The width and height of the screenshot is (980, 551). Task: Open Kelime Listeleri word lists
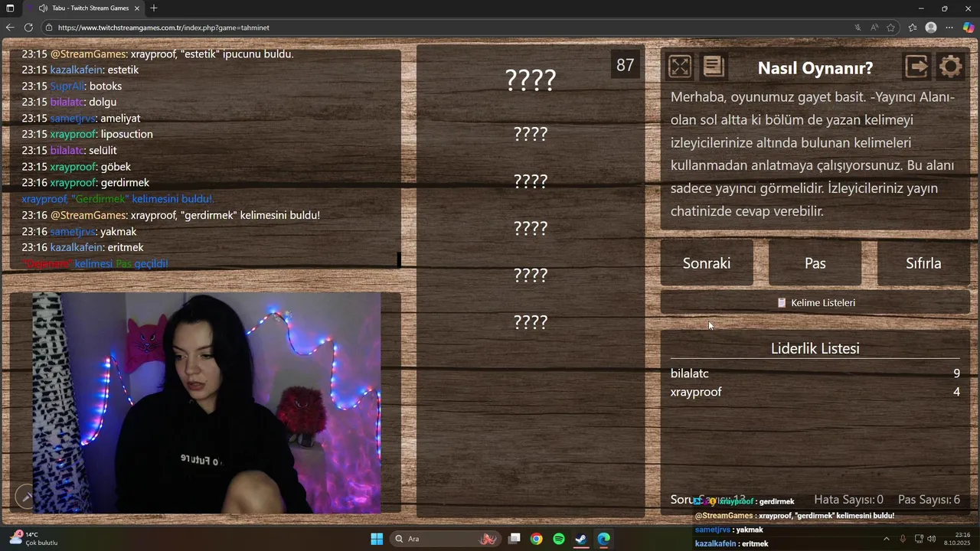[x=815, y=302]
